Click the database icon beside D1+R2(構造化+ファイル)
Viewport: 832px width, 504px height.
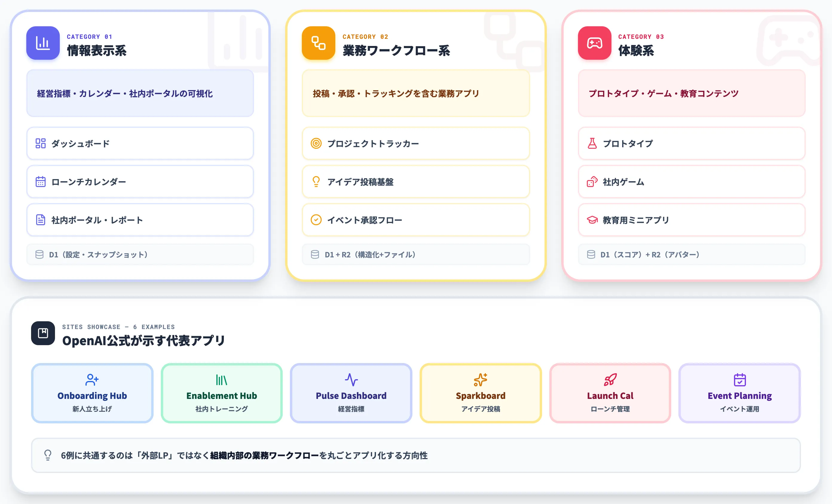coord(315,254)
